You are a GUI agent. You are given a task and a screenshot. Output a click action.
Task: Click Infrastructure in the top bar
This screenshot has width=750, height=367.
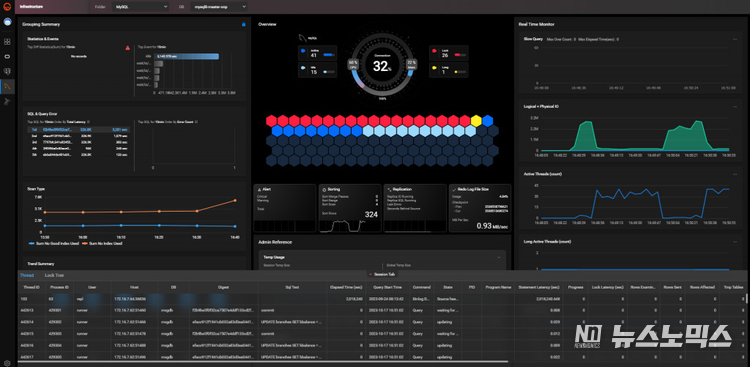click(32, 7)
